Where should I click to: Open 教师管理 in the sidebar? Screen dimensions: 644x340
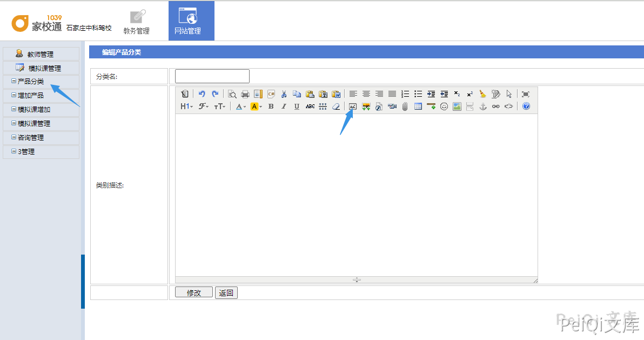tap(41, 54)
